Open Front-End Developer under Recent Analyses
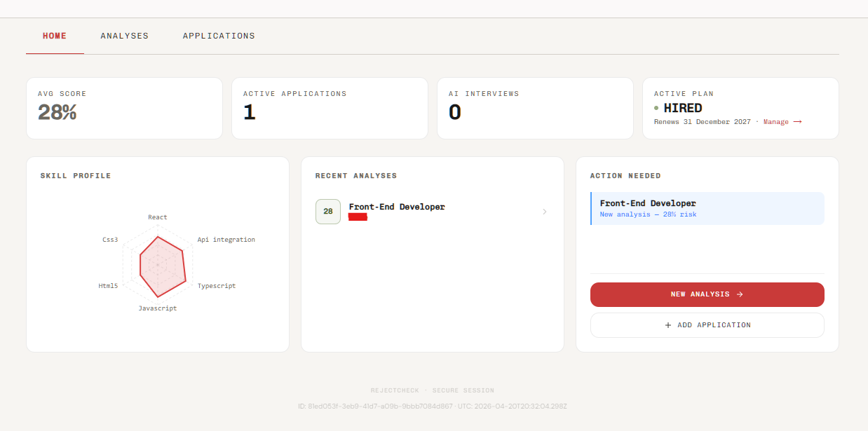 396,207
